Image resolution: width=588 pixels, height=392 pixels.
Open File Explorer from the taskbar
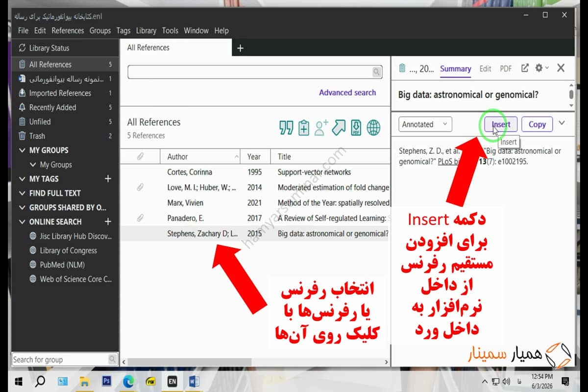tap(85, 381)
